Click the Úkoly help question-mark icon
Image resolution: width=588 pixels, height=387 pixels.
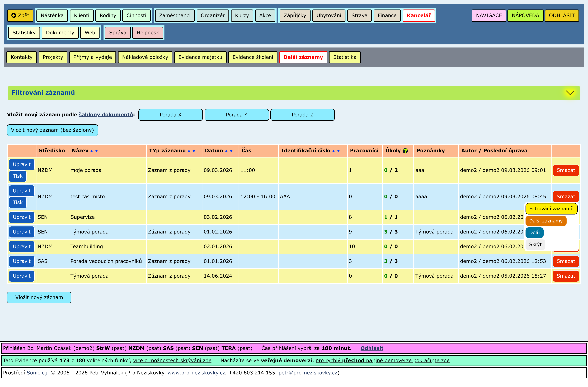click(405, 151)
